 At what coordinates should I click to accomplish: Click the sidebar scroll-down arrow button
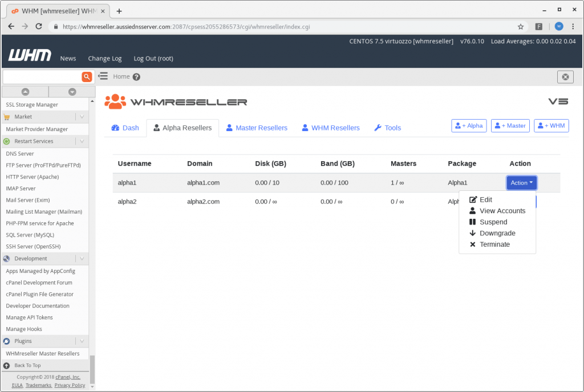(x=72, y=92)
